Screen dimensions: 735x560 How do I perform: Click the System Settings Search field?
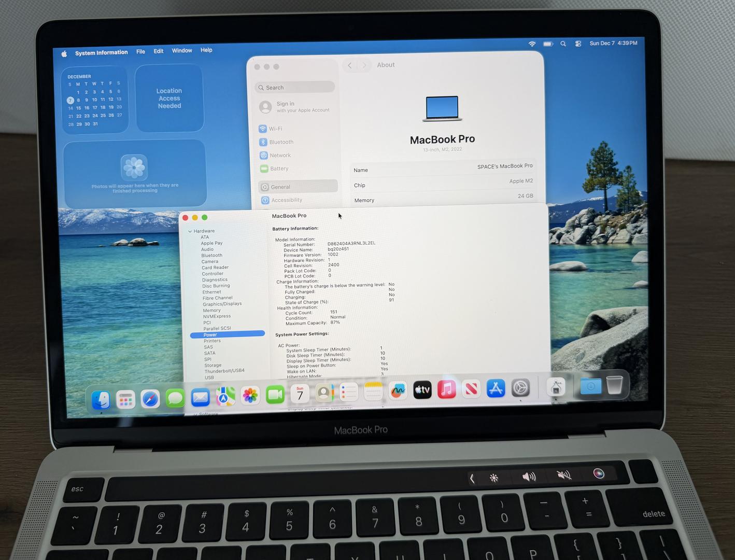coord(295,88)
